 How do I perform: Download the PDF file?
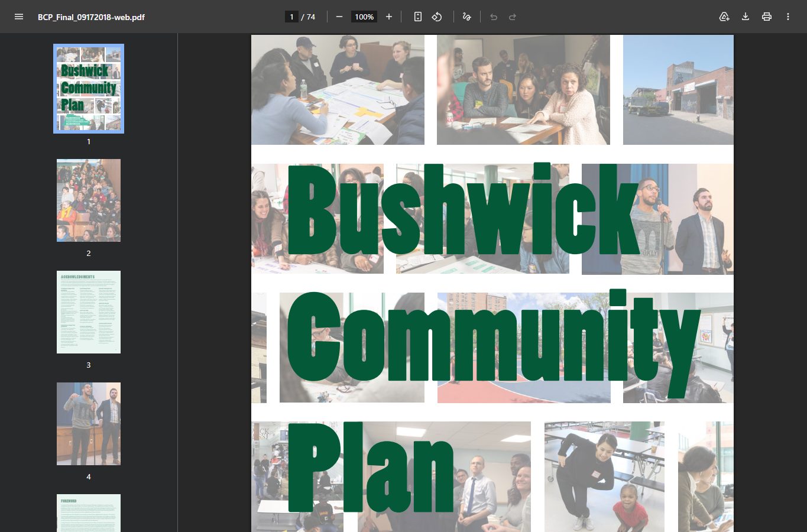pyautogui.click(x=746, y=17)
